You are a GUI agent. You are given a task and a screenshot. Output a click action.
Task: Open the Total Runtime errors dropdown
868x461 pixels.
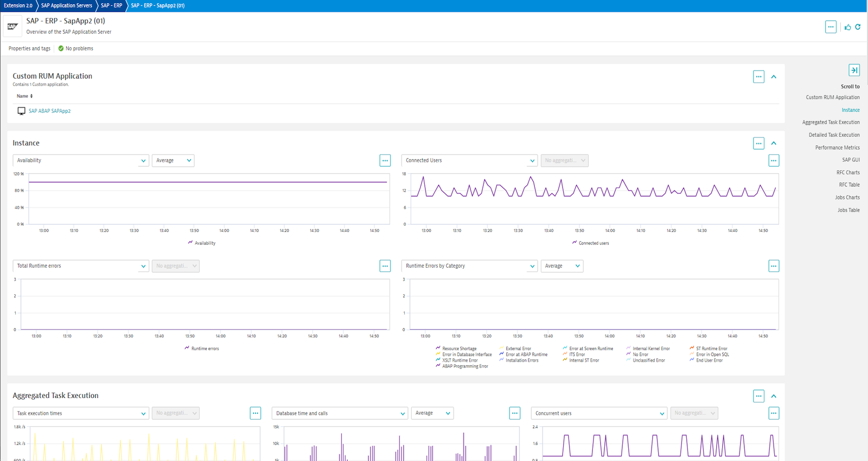(81, 266)
